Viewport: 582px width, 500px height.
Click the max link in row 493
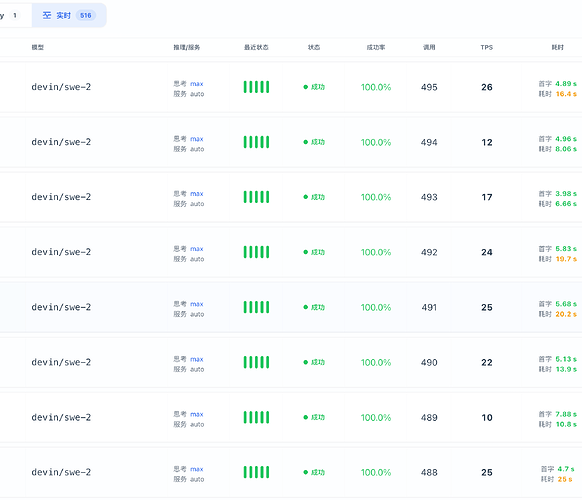tap(197, 194)
